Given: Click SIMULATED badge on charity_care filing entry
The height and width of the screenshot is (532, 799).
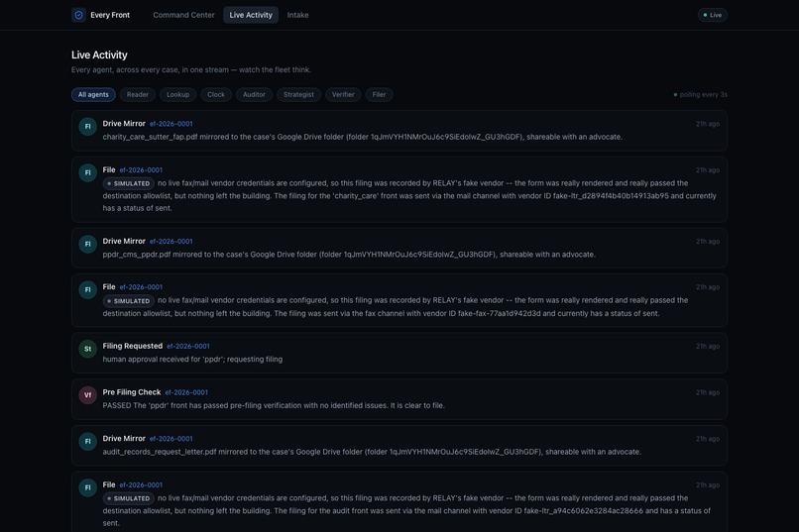Looking at the screenshot, I should pos(129,183).
